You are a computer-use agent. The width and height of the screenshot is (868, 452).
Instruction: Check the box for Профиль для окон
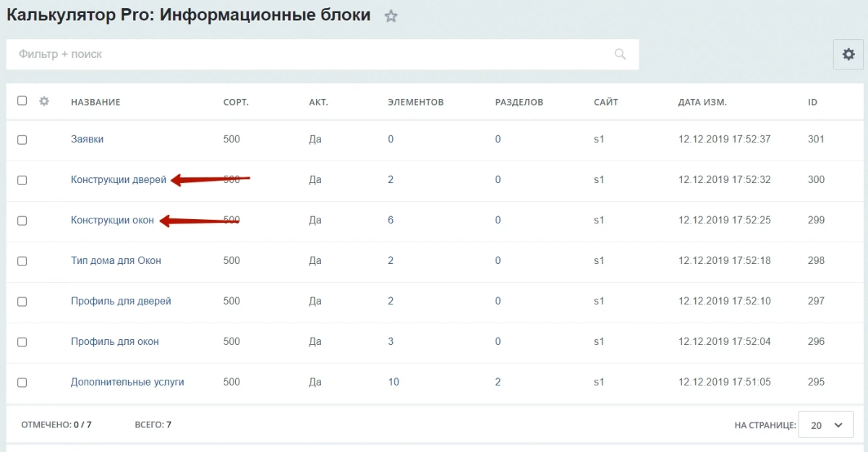pyautogui.click(x=22, y=342)
